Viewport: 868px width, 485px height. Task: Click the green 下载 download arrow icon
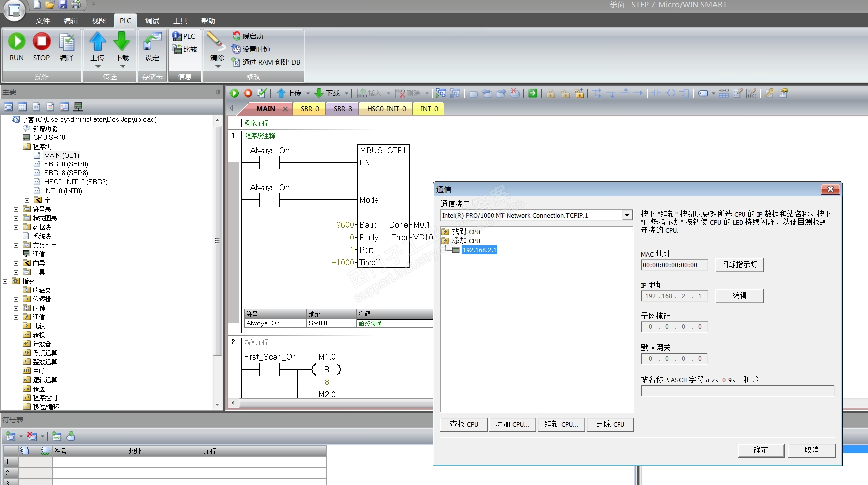click(122, 42)
